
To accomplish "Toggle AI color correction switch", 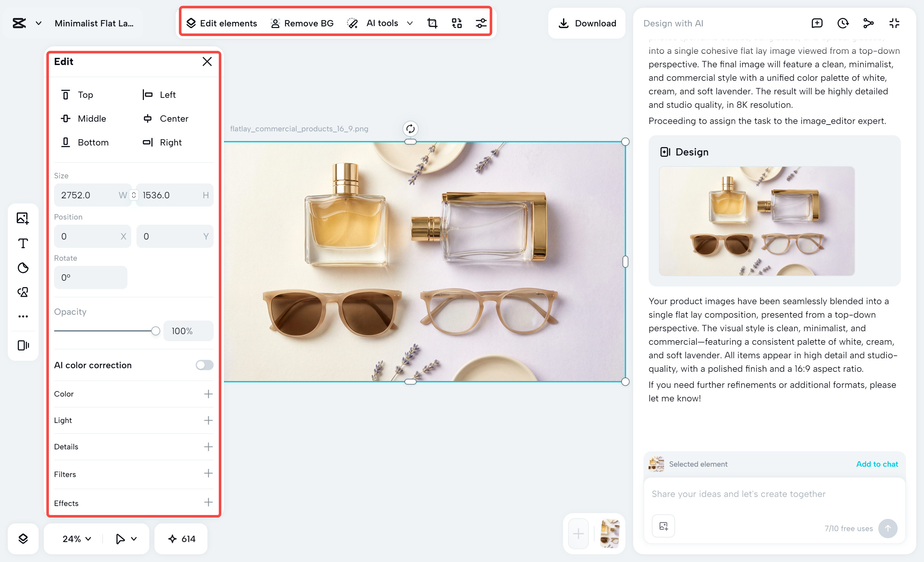I will click(x=204, y=365).
